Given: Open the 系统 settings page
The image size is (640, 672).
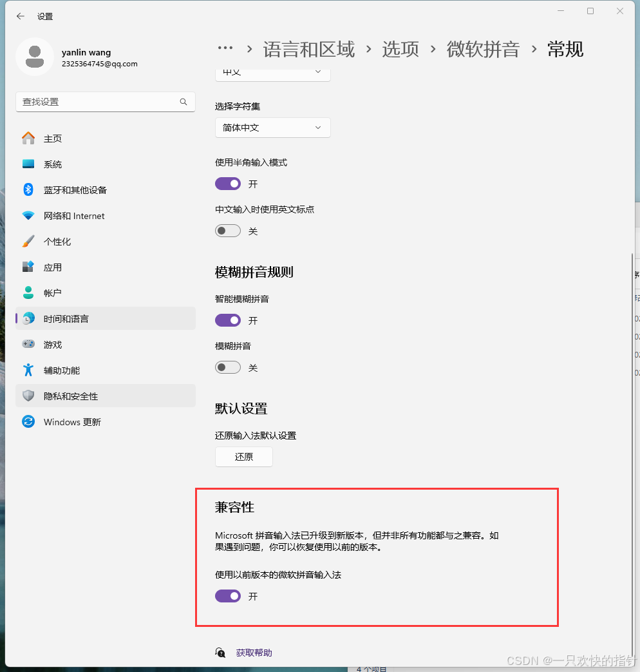Looking at the screenshot, I should tap(106, 164).
